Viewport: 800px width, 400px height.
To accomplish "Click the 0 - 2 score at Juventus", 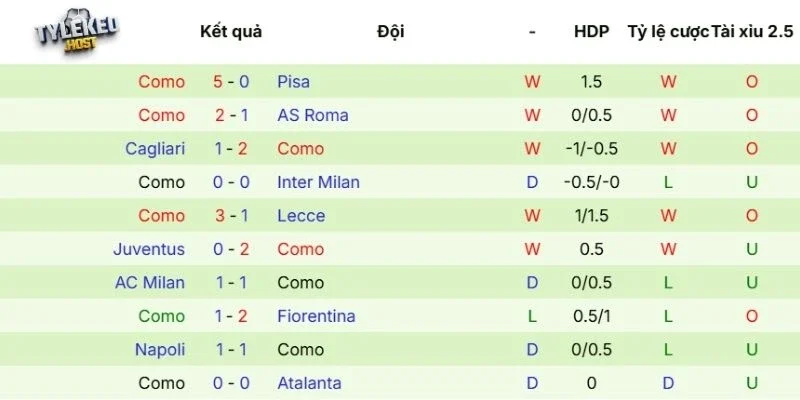I will click(231, 249).
